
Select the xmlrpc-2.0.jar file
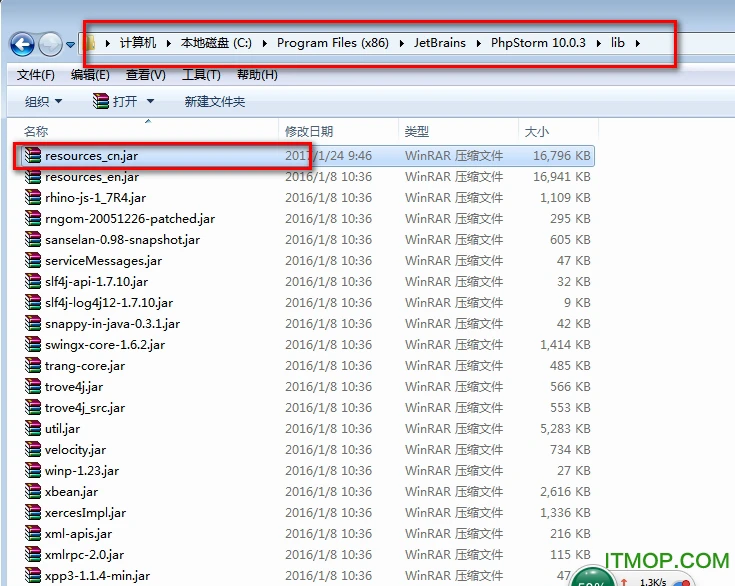pyautogui.click(x=84, y=555)
